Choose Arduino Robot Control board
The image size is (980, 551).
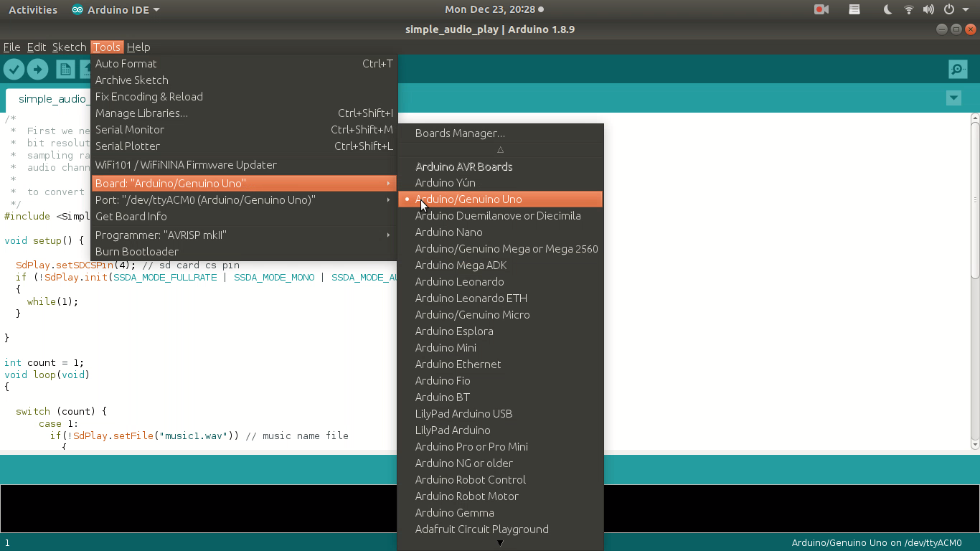[500, 480]
